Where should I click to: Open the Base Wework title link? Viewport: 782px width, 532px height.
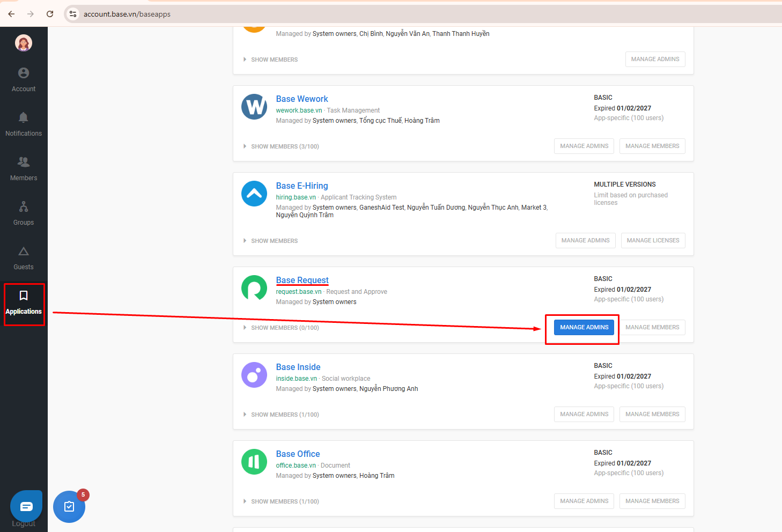coord(302,99)
